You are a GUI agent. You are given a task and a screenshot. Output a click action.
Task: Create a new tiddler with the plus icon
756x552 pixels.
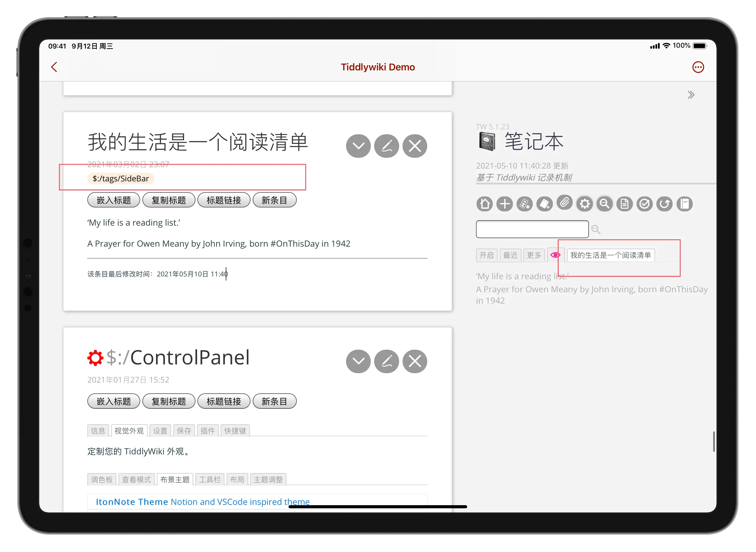pyautogui.click(x=505, y=204)
